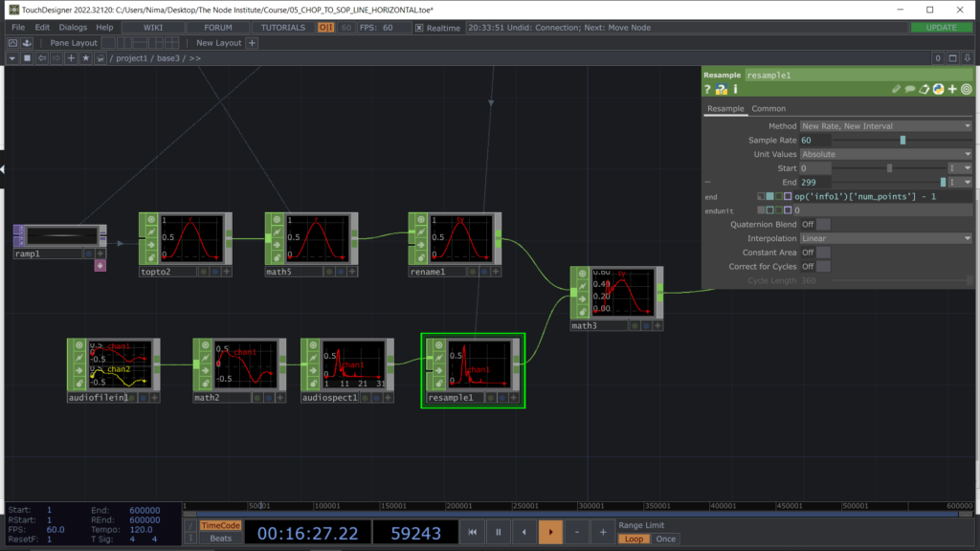
Task: Expand the hidden left side panel arrow
Action: tap(3, 169)
